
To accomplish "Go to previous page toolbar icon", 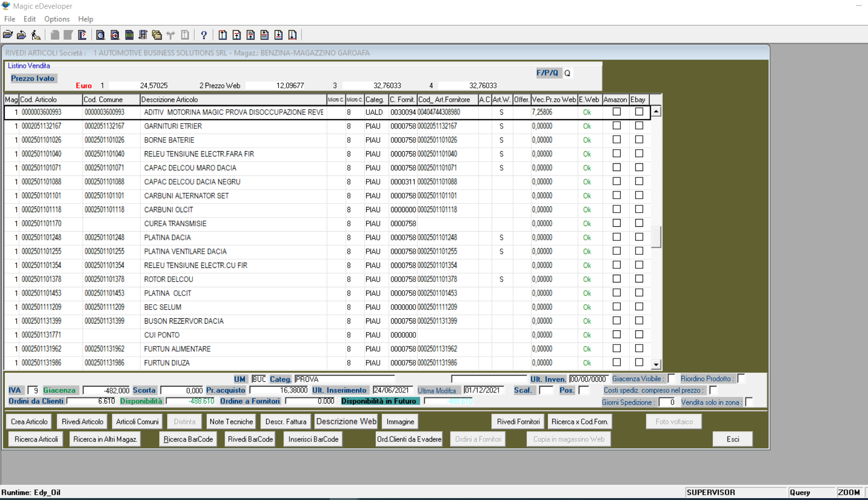I will pos(237,35).
